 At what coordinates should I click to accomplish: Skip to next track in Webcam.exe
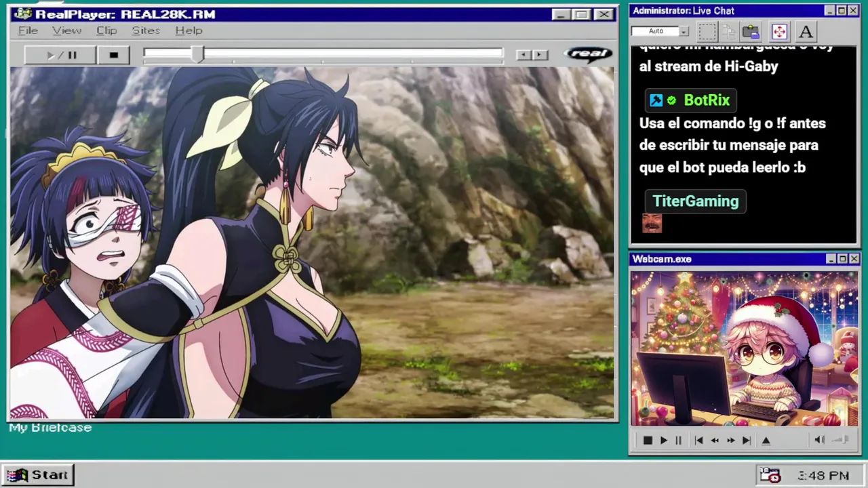click(x=746, y=441)
